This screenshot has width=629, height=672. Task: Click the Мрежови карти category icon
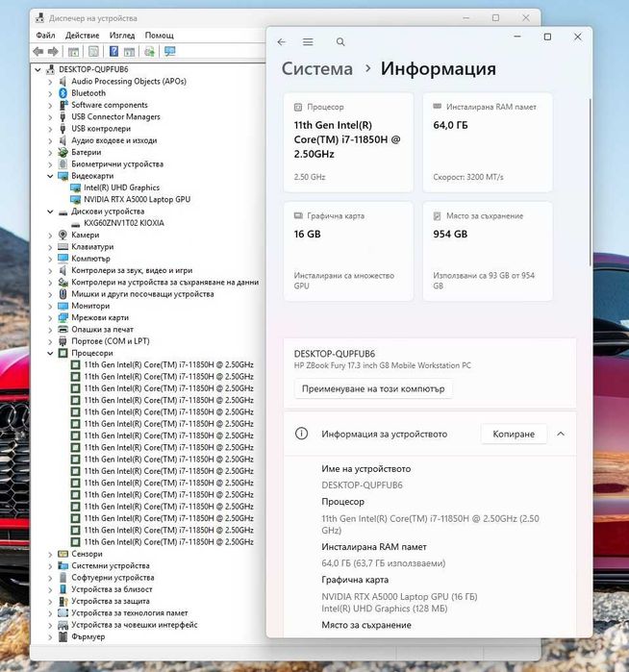63,317
